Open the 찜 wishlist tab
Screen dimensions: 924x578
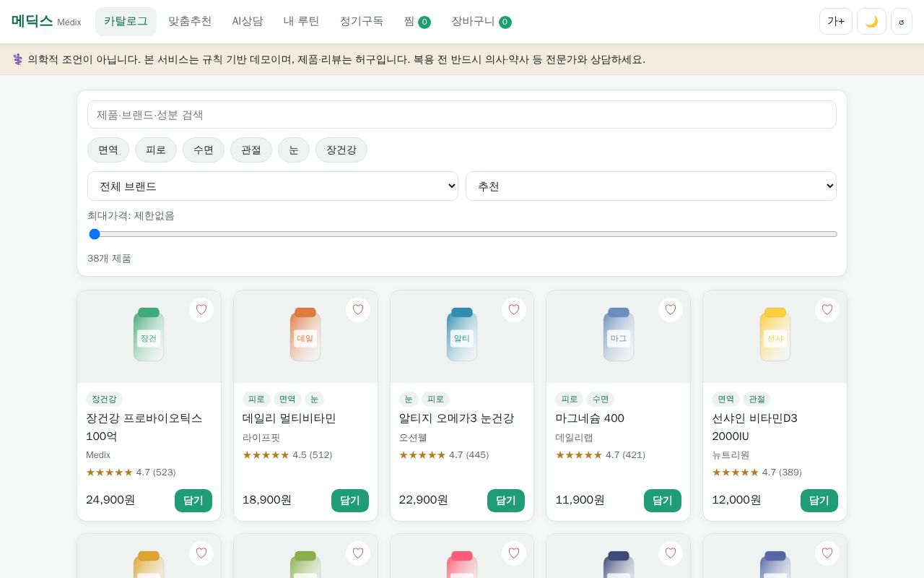pyautogui.click(x=417, y=22)
